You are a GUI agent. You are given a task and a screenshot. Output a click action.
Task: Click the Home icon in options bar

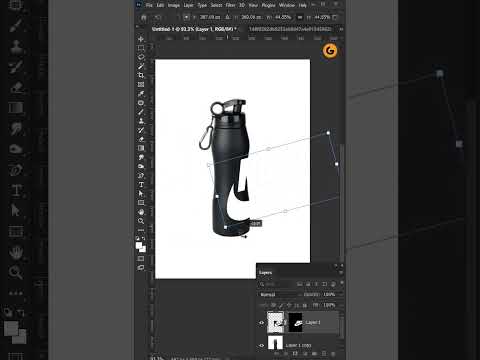click(144, 17)
